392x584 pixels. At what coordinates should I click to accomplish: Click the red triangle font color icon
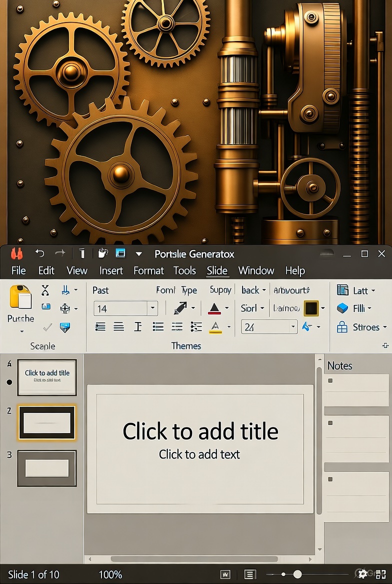tap(214, 308)
